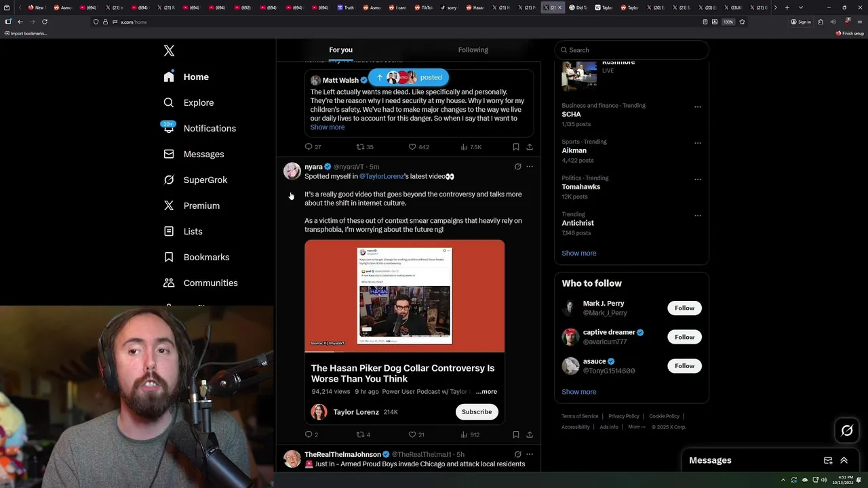Show more trending topics
868x488 pixels.
click(x=578, y=253)
